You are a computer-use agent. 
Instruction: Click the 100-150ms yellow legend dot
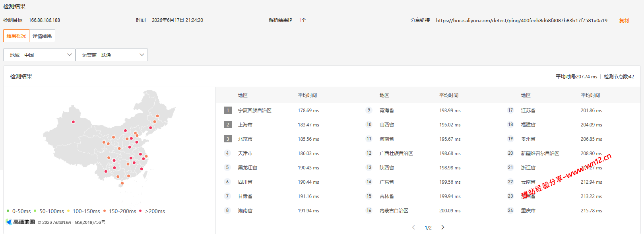68,211
